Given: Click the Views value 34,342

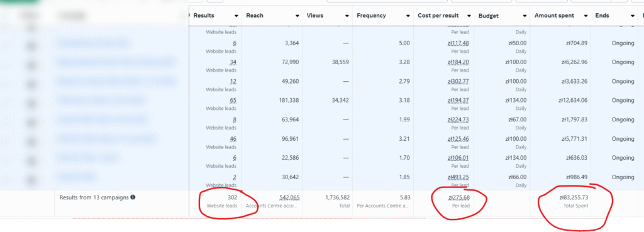Looking at the screenshot, I should tap(340, 100).
